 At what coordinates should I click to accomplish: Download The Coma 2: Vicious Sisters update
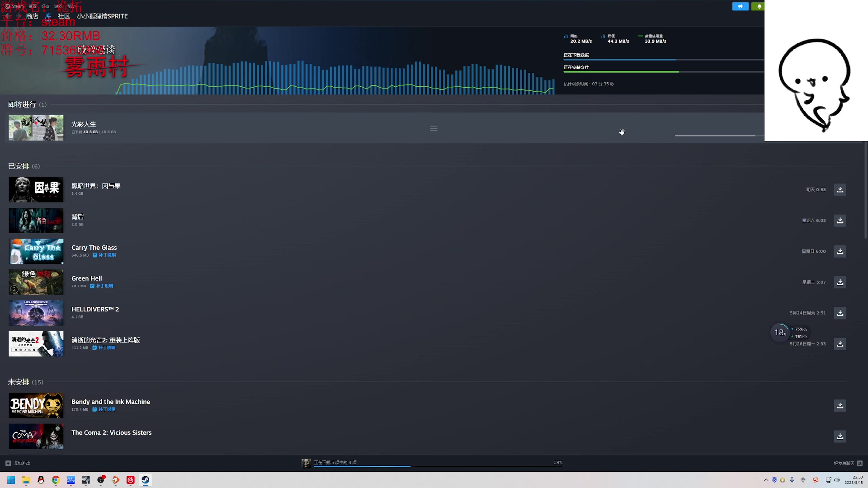tap(840, 436)
